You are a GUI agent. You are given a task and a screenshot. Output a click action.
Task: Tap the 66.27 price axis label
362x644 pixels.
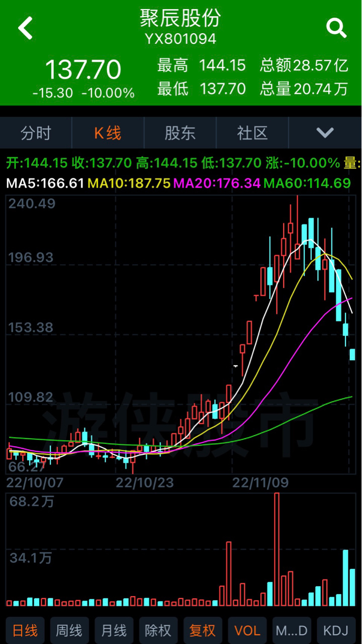click(28, 467)
